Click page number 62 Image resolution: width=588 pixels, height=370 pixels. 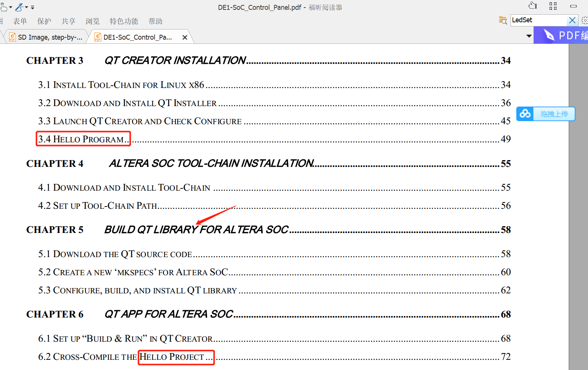coord(506,290)
